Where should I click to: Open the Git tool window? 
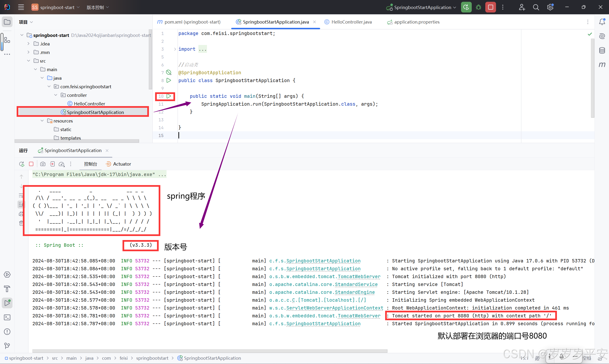7,346
